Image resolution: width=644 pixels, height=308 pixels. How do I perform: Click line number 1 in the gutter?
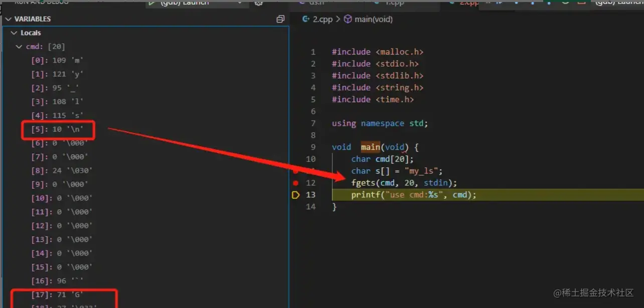[313, 52]
